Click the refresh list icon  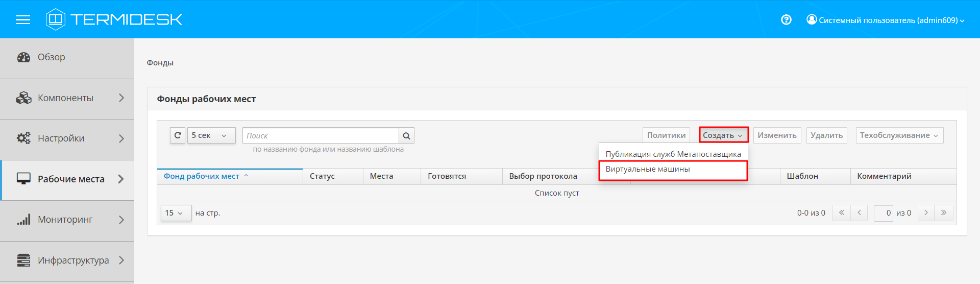click(x=178, y=135)
